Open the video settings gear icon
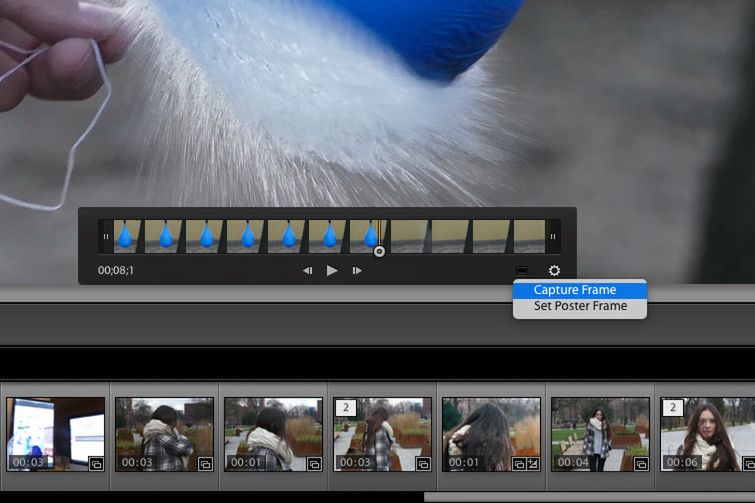 (554, 271)
